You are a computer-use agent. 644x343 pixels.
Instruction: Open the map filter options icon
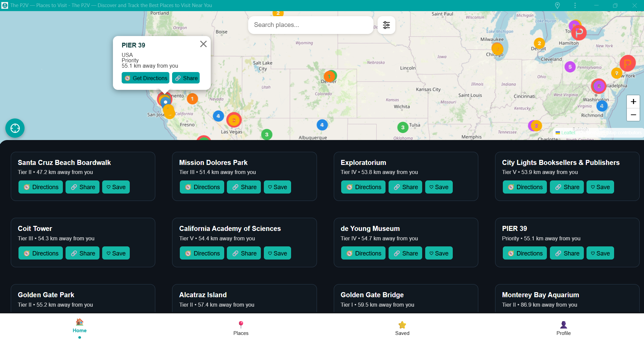pos(386,25)
